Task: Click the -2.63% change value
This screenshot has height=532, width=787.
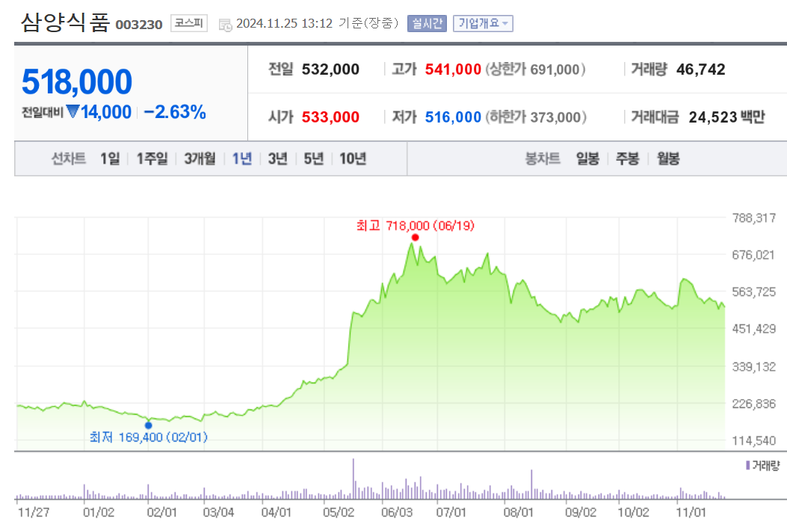Action: point(175,112)
